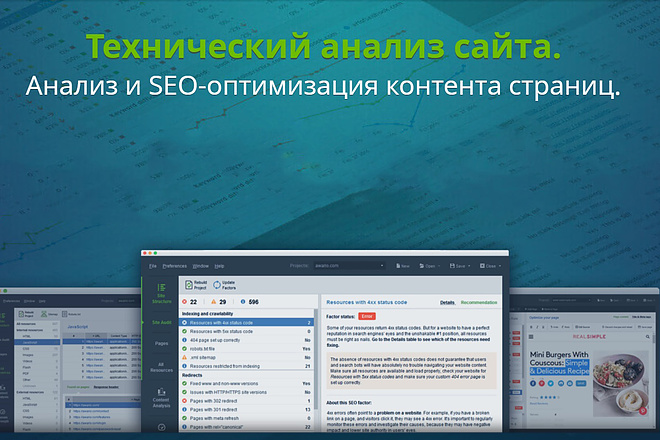Screen dimensions: 660x440
Task: Switch to the Details tab
Action: point(447,302)
